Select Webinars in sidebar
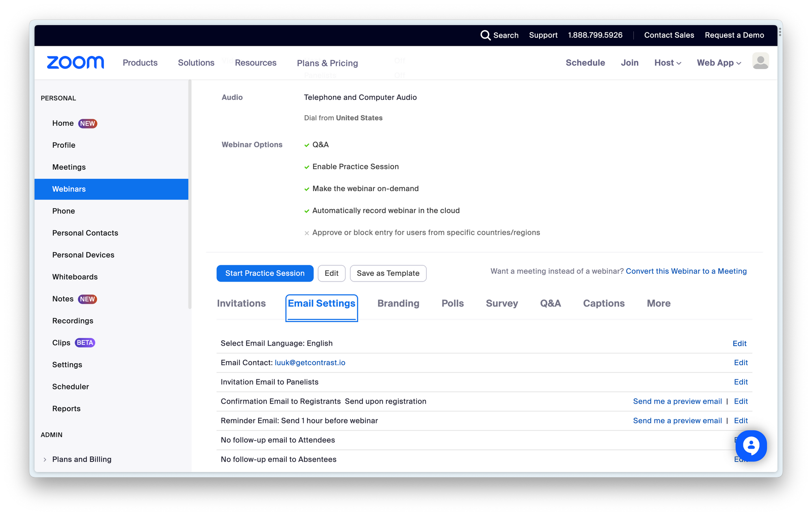 click(x=111, y=189)
